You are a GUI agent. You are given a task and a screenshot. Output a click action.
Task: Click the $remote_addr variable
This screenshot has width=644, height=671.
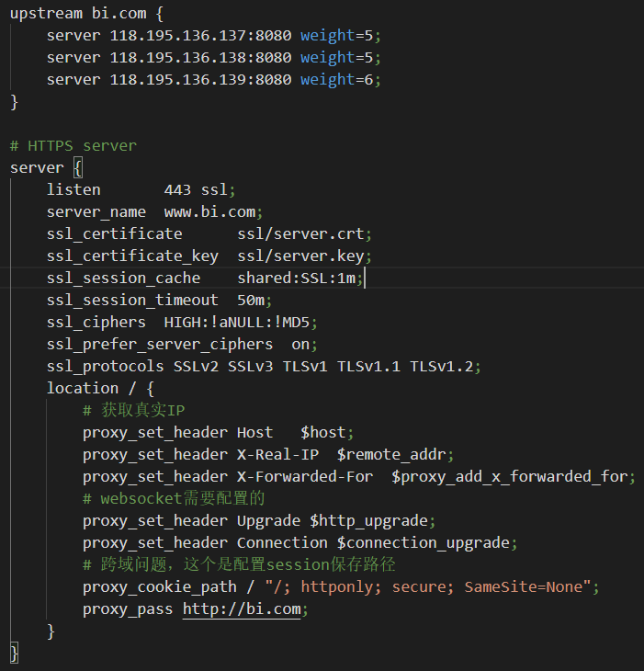coord(391,455)
